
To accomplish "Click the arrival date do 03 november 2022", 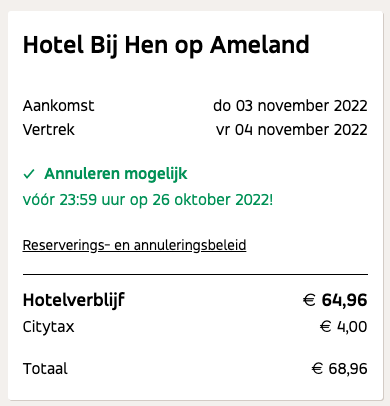I will coord(290,106).
